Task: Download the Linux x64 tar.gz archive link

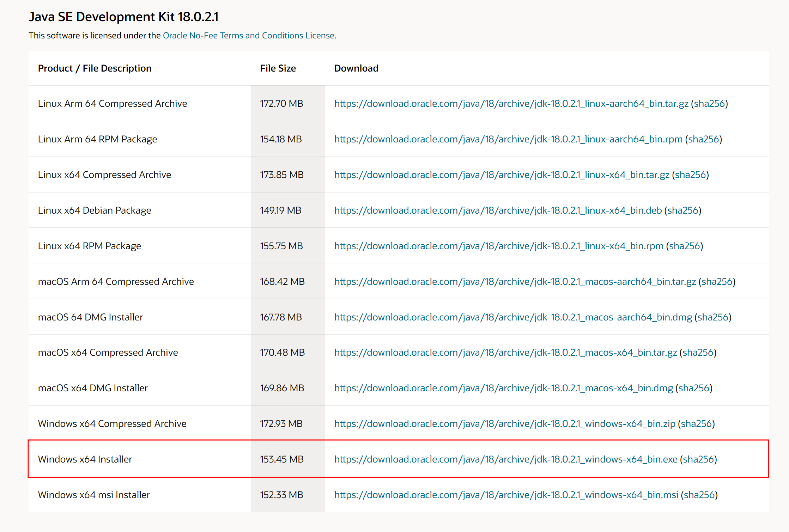Action: 502,175
